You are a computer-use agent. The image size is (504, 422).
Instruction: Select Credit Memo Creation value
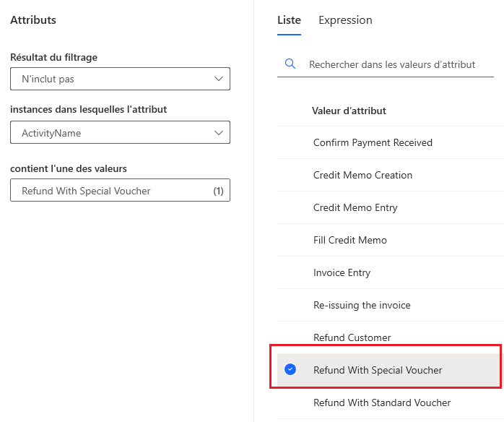tap(362, 175)
